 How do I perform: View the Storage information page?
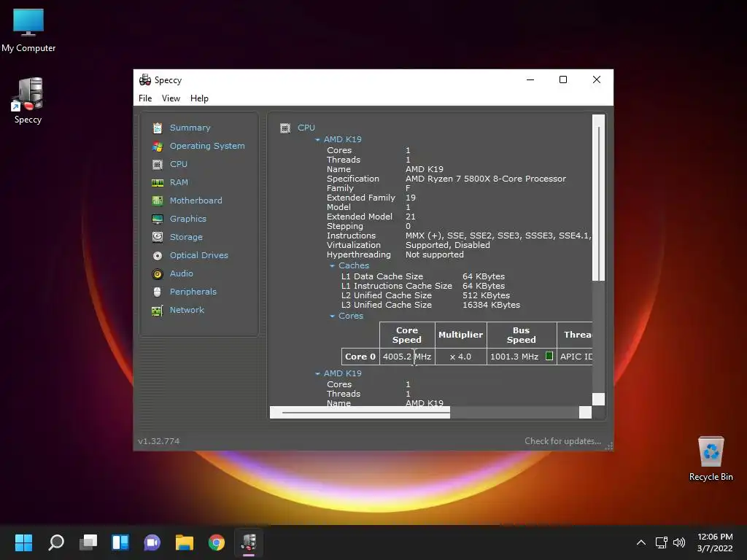tap(186, 237)
